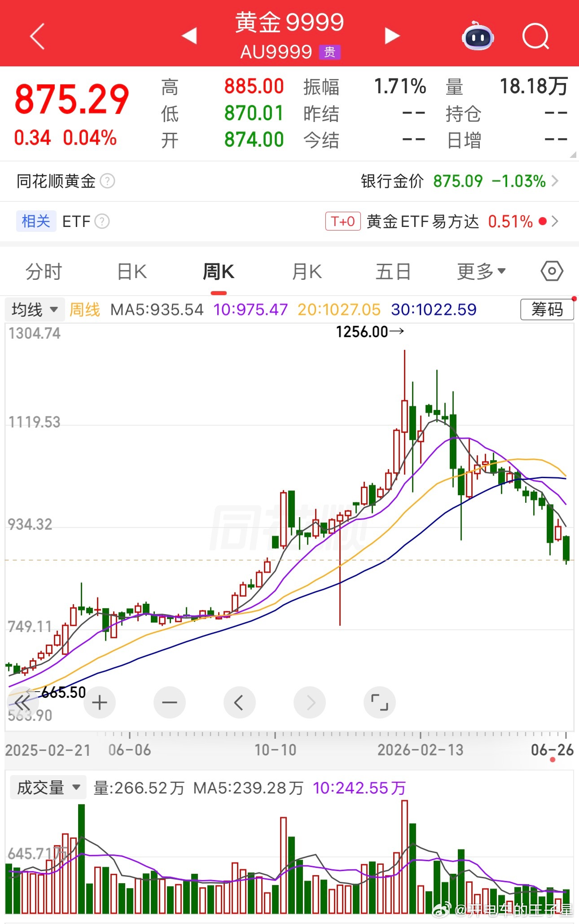579x924 pixels.
Task: Open 黄金ETF易方达 link
Action: 422,221
